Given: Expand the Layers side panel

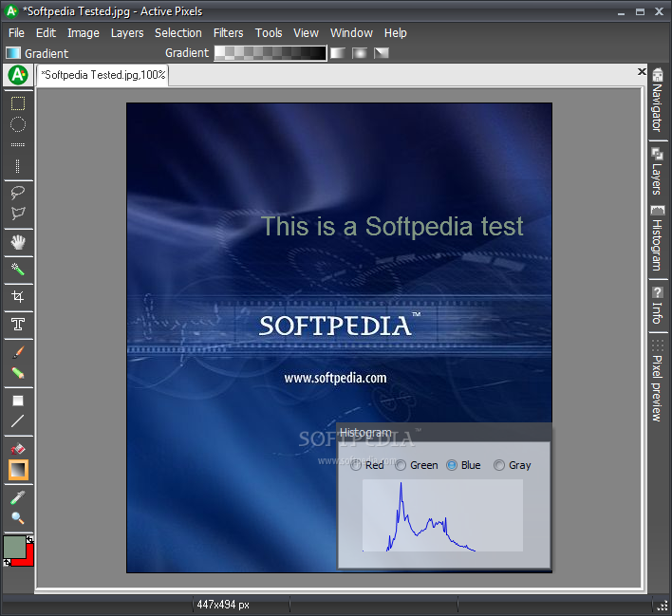Looking at the screenshot, I should [x=658, y=171].
